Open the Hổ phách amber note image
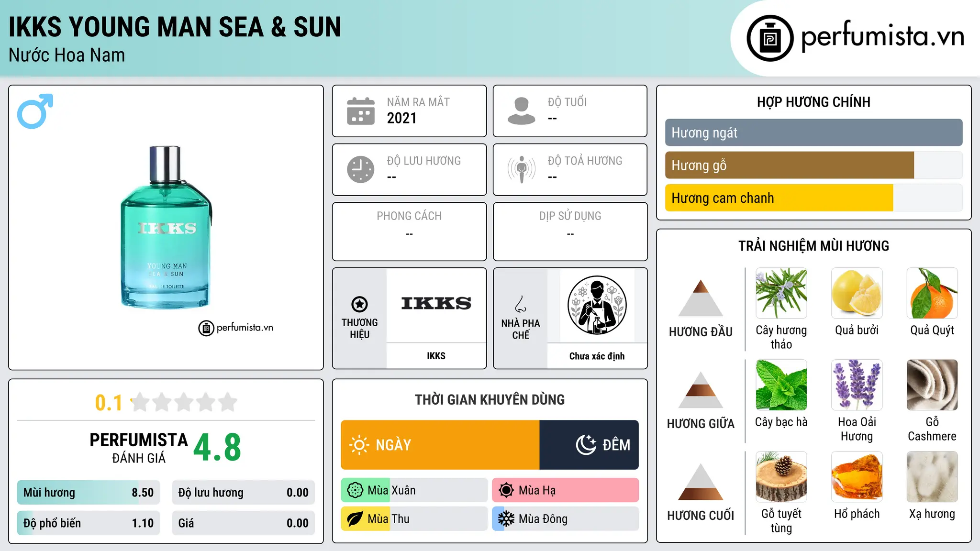The image size is (980, 551). click(x=857, y=477)
